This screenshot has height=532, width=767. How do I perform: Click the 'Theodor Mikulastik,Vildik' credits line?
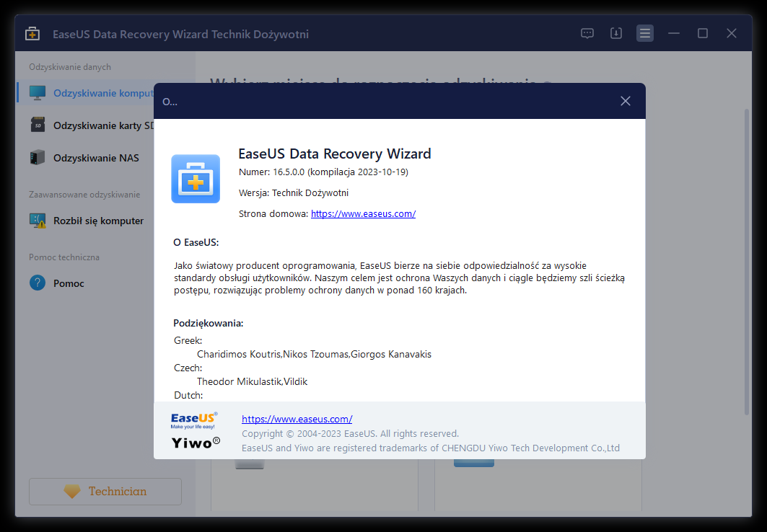pyautogui.click(x=252, y=381)
